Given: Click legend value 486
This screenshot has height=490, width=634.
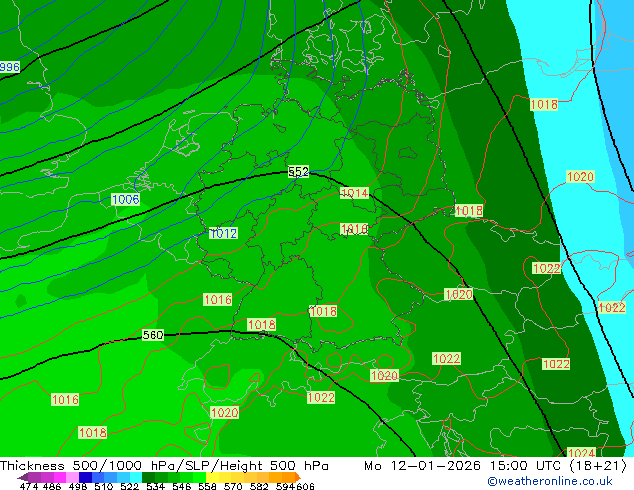Looking at the screenshot, I should pos(52,486).
